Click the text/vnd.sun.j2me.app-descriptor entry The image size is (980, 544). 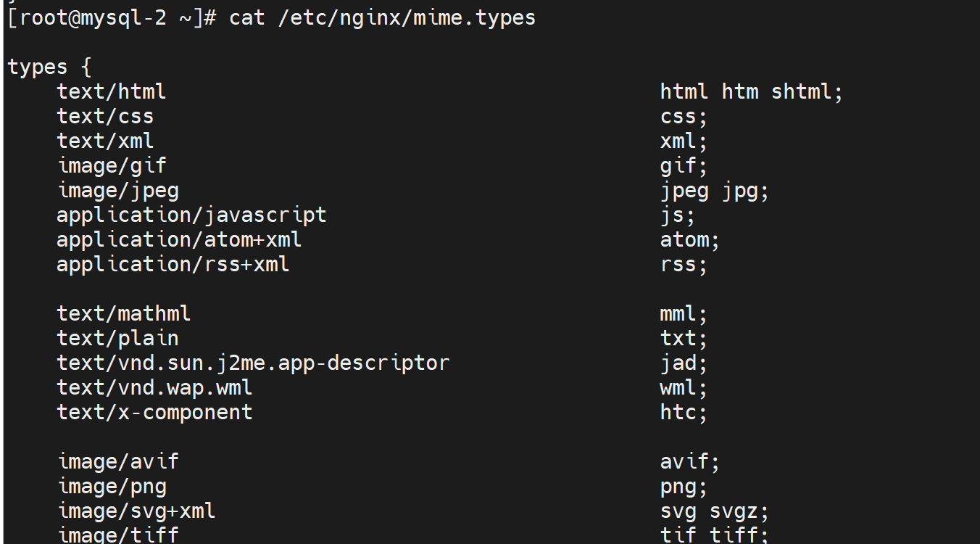tap(253, 363)
